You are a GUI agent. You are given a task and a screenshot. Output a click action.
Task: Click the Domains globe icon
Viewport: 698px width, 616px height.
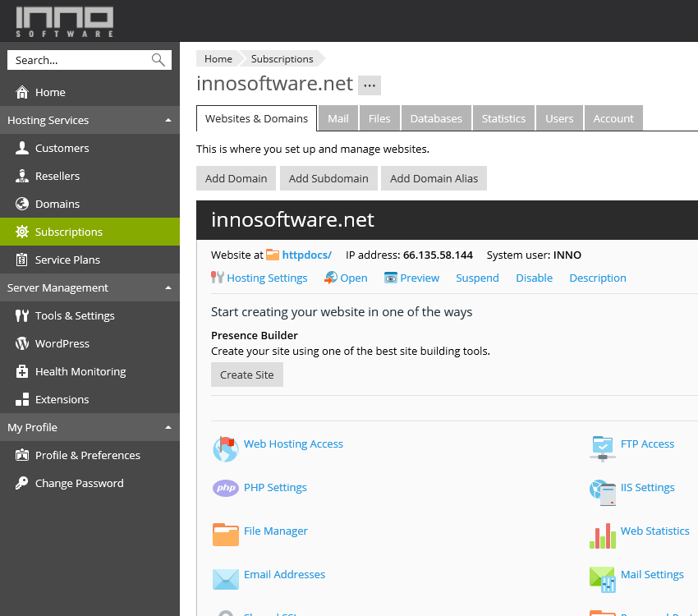click(22, 204)
